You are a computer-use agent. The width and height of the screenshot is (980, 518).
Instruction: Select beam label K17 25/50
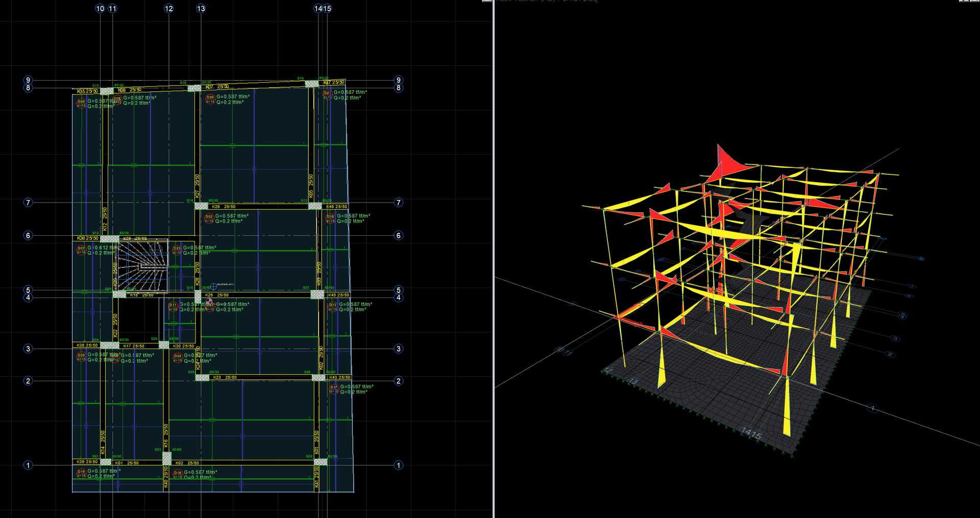[x=134, y=346]
